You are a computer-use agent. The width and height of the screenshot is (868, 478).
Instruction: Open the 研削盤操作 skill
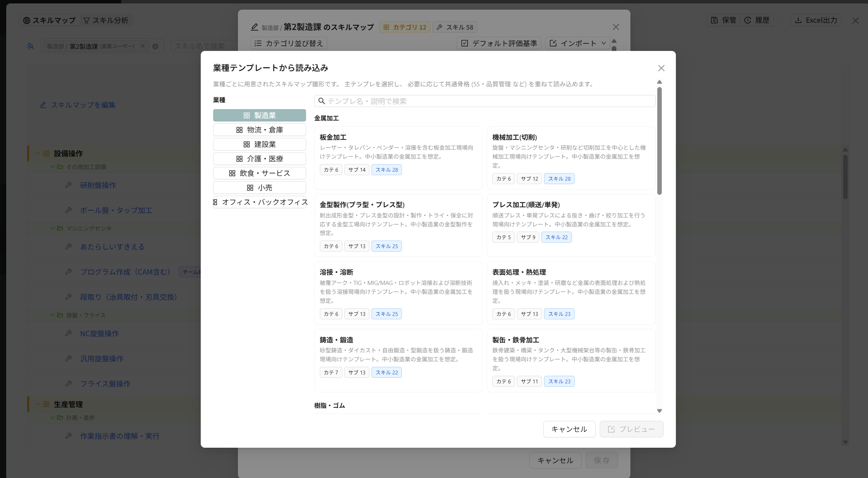click(x=98, y=185)
